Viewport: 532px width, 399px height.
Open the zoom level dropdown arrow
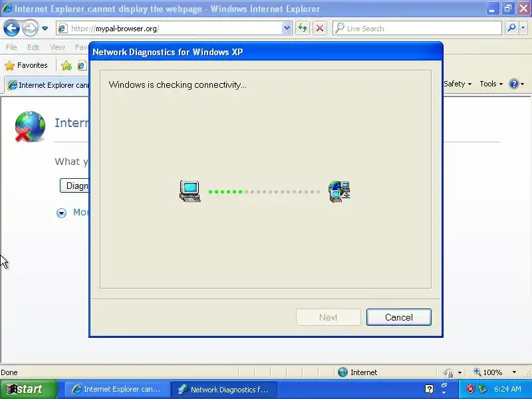click(514, 372)
